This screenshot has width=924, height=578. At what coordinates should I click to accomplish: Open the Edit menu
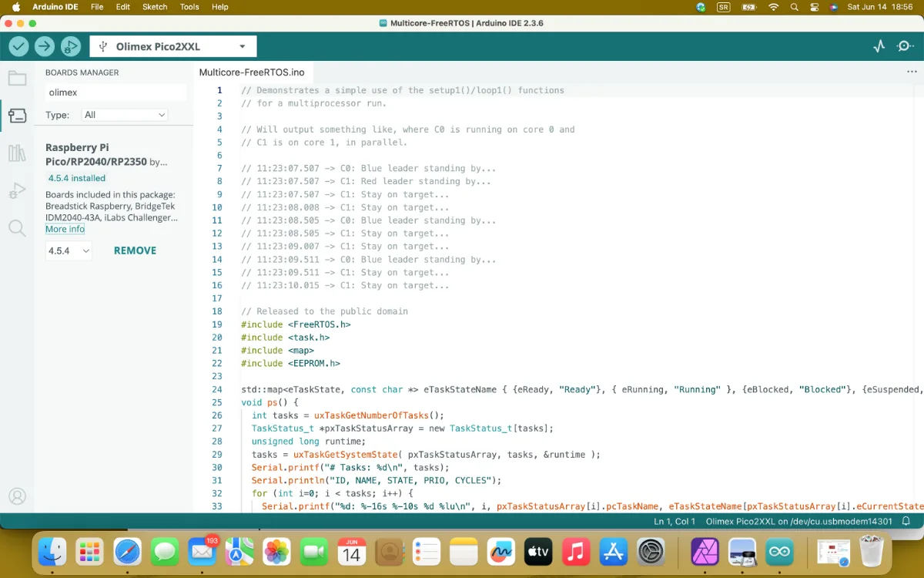(x=123, y=7)
